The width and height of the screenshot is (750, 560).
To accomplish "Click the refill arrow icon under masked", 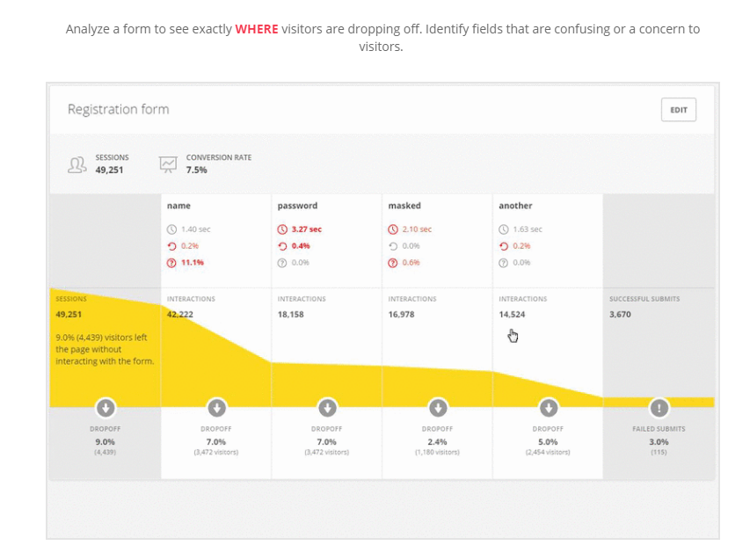I will click(x=393, y=246).
